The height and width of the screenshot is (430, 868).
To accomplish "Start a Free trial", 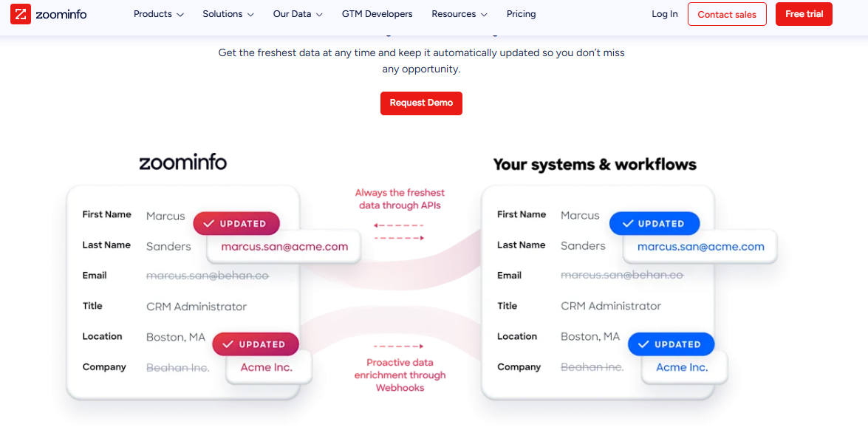I will pos(804,14).
